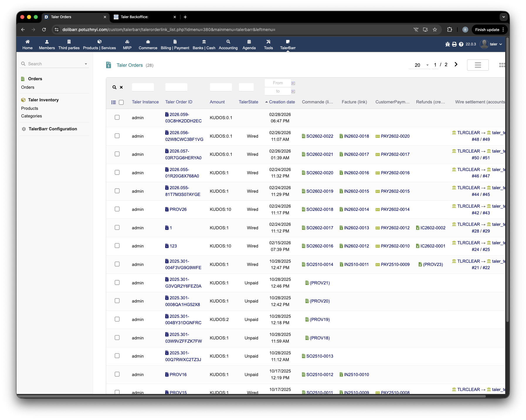Screen dimensions: 526x420
Task: Switch to the Taler Backoffice browser tab
Action: coord(144,17)
